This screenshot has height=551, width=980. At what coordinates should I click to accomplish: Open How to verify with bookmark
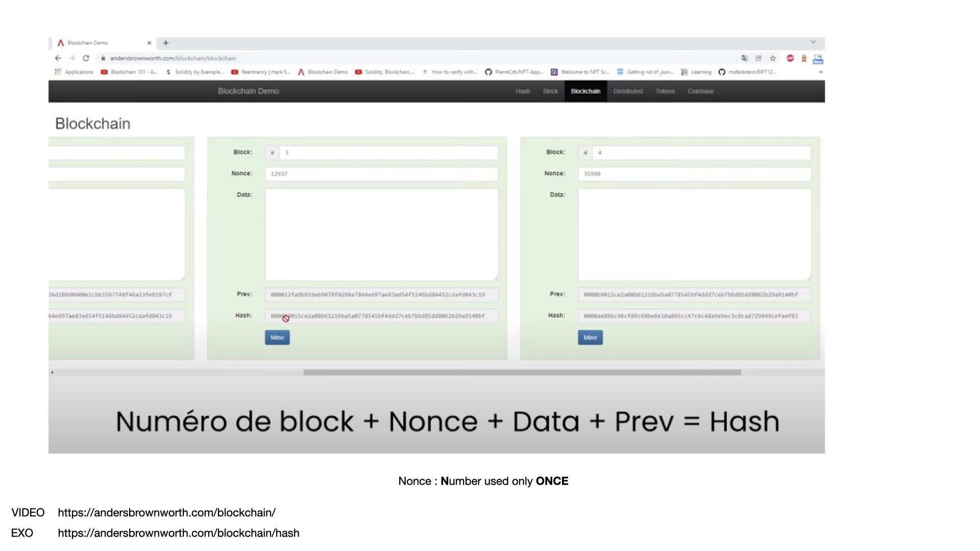point(450,72)
